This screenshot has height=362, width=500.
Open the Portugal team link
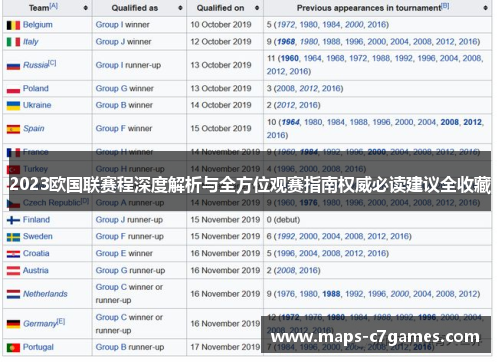tap(38, 348)
